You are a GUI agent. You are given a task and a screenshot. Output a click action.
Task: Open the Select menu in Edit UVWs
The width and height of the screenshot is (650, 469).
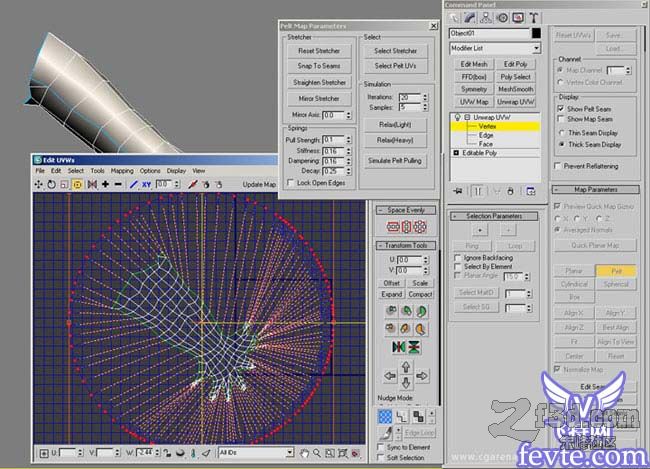[76, 171]
